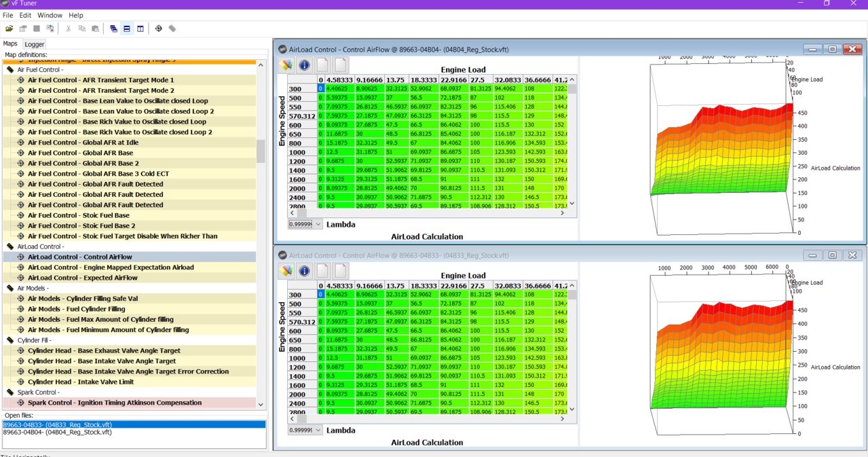The image size is (868, 457).
Task: Tile windows horizontally using the toolbar icon
Action: [x=127, y=29]
